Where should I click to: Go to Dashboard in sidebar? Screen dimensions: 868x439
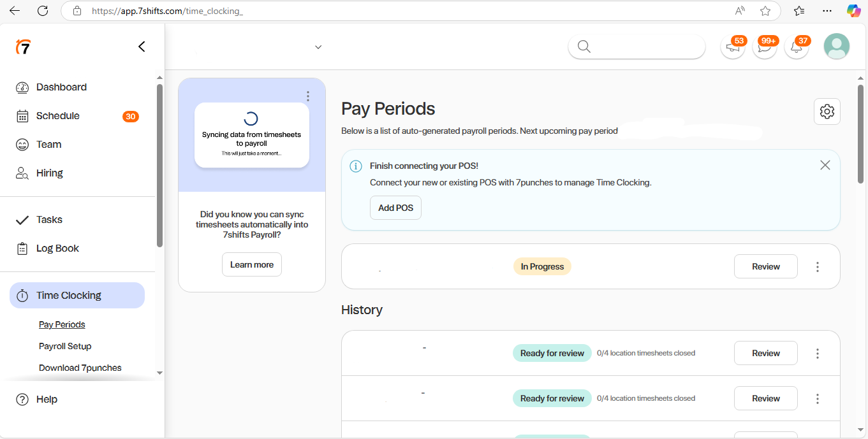click(61, 87)
